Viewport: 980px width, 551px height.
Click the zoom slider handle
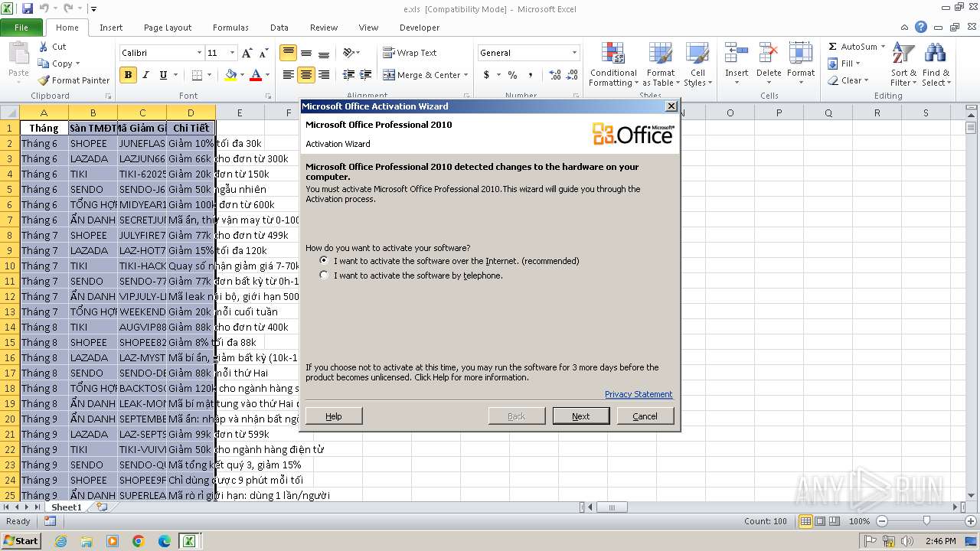click(x=926, y=521)
